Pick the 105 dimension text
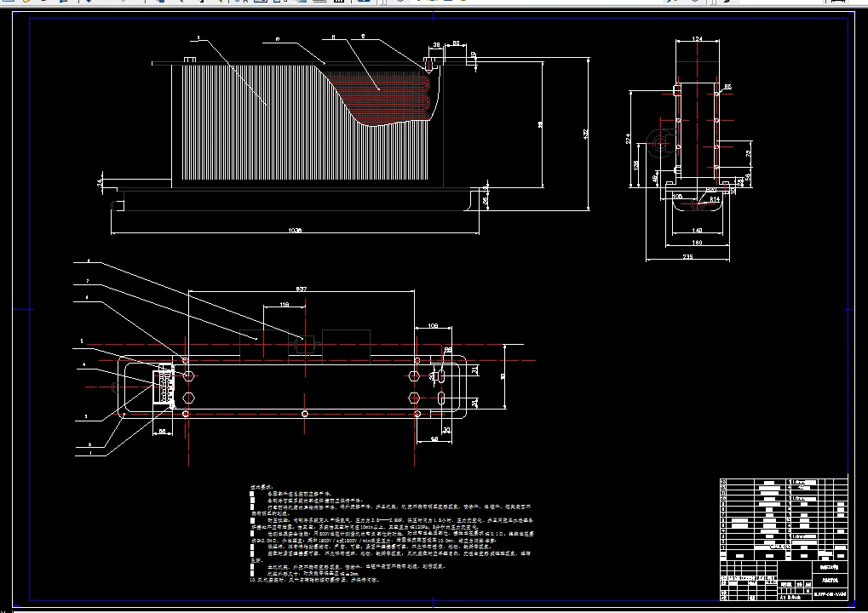868x613 pixels. [x=677, y=196]
